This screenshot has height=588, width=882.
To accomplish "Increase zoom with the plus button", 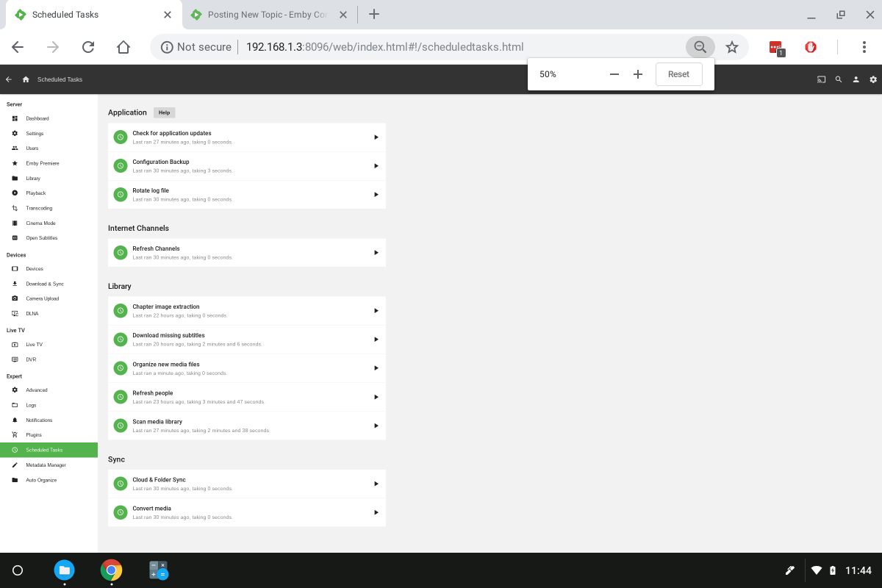I will point(638,74).
